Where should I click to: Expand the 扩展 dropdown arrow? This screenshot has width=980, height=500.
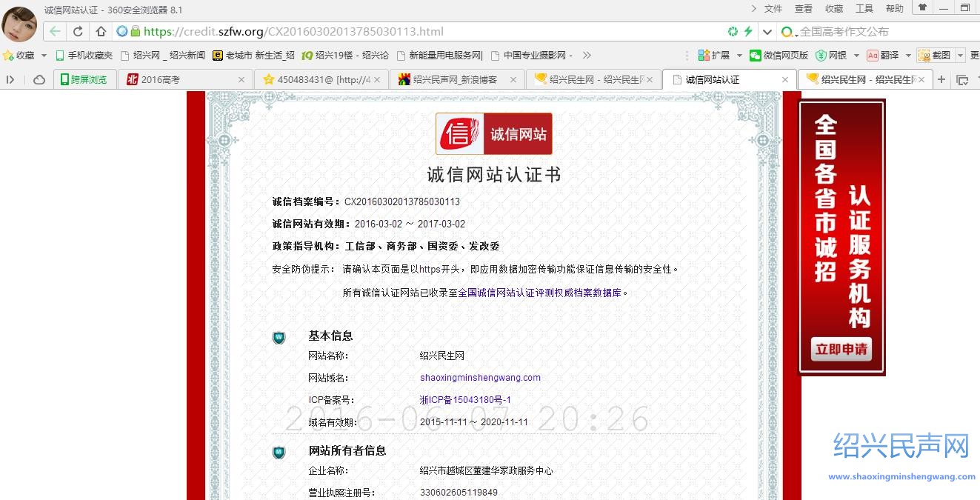pyautogui.click(x=739, y=56)
